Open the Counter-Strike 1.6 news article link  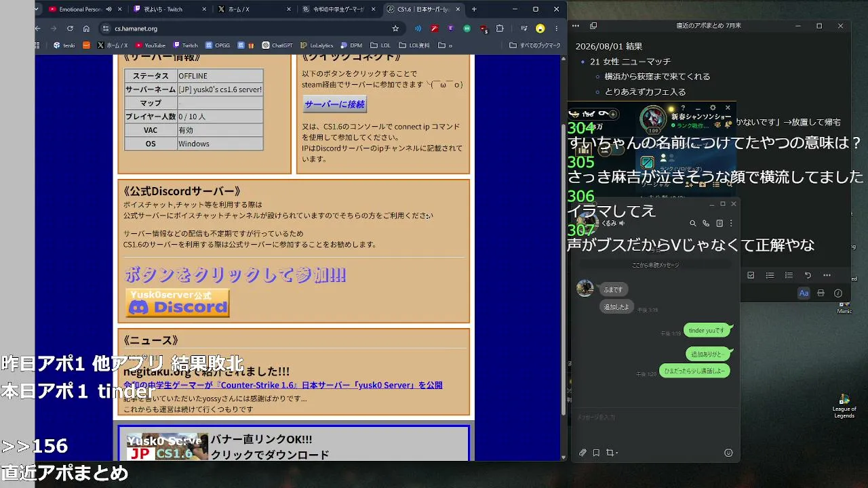point(283,385)
